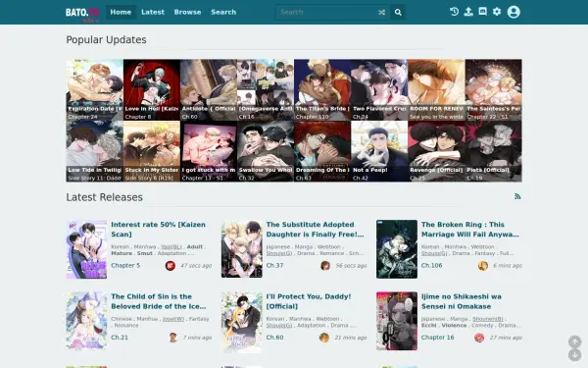Click I'll Protect You, Daddy! cover image
The height and width of the screenshot is (368, 588).
(x=242, y=322)
